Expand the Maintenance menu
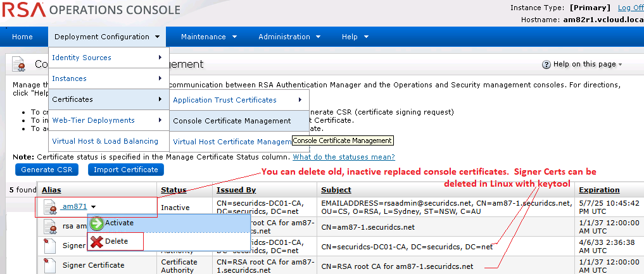This screenshot has width=644, height=274. point(208,37)
